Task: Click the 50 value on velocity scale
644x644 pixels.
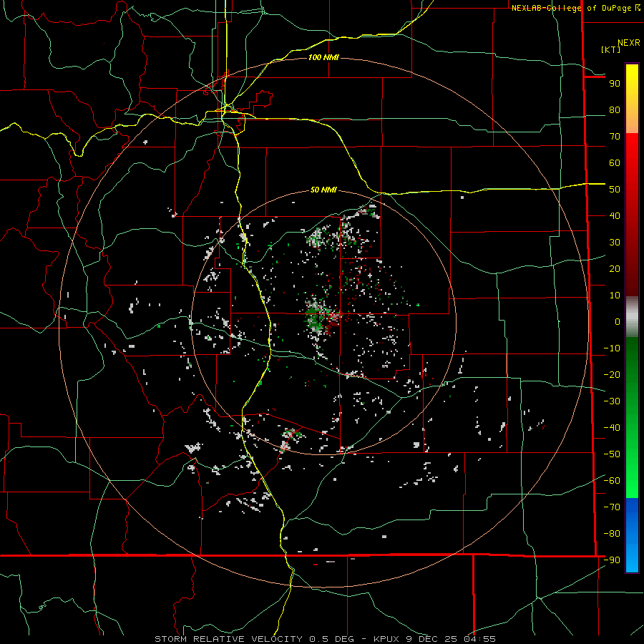Action: 615,190
